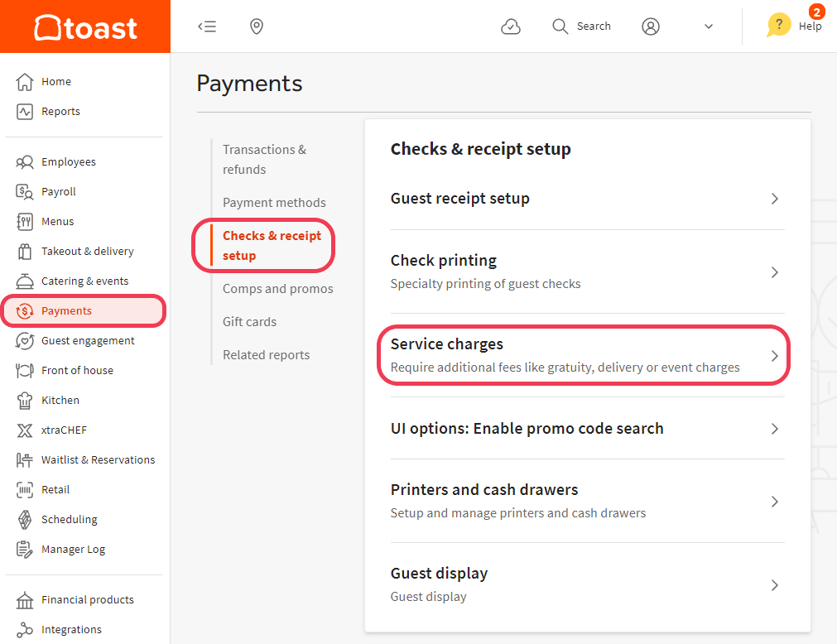Open Guest display chevron arrow

pyautogui.click(x=775, y=585)
